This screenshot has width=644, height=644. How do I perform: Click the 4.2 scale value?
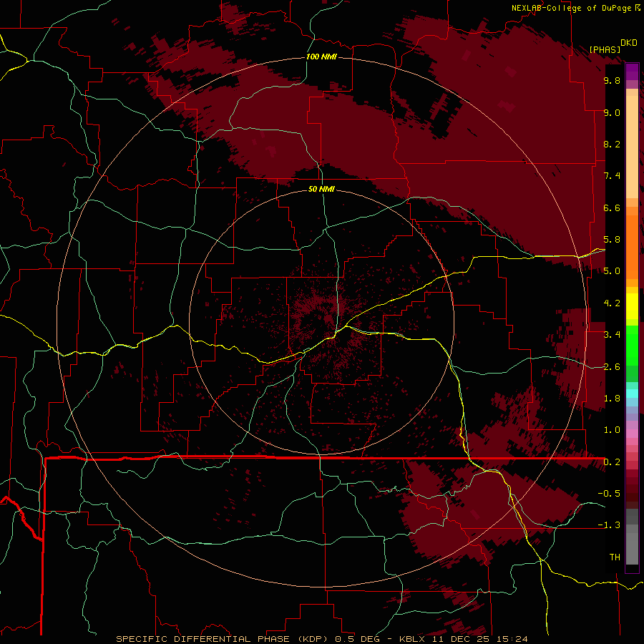(x=612, y=303)
